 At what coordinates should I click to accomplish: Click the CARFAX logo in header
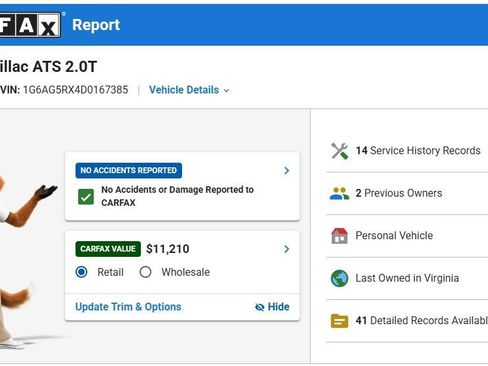click(30, 25)
